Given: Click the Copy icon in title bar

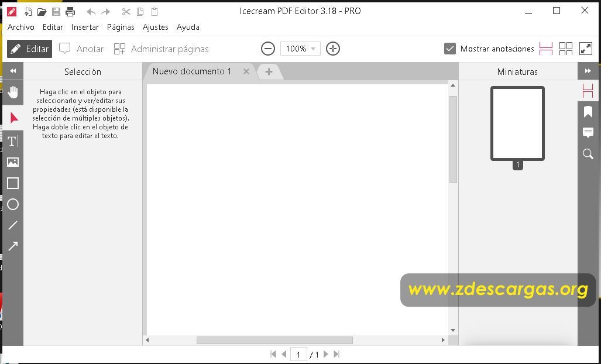Looking at the screenshot, I should [140, 12].
